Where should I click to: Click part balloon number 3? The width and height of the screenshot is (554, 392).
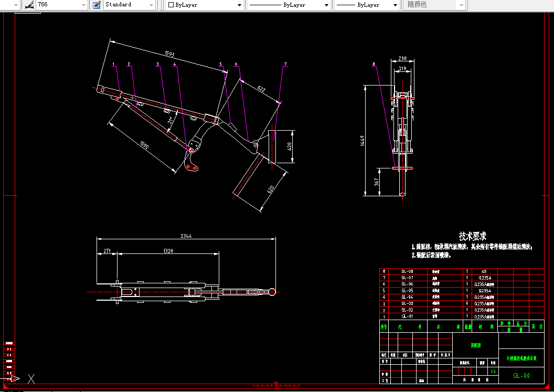click(157, 65)
